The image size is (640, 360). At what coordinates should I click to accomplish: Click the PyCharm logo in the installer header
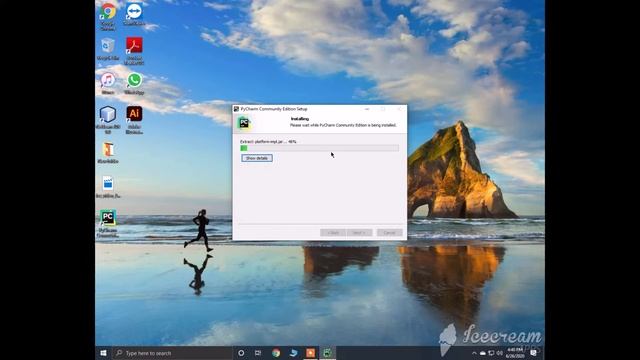(x=244, y=123)
